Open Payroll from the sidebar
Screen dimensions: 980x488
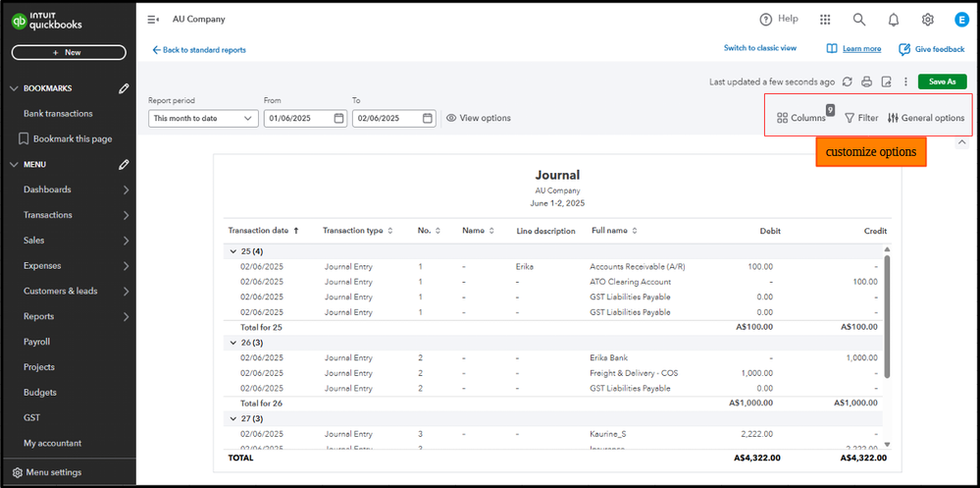[x=36, y=342]
